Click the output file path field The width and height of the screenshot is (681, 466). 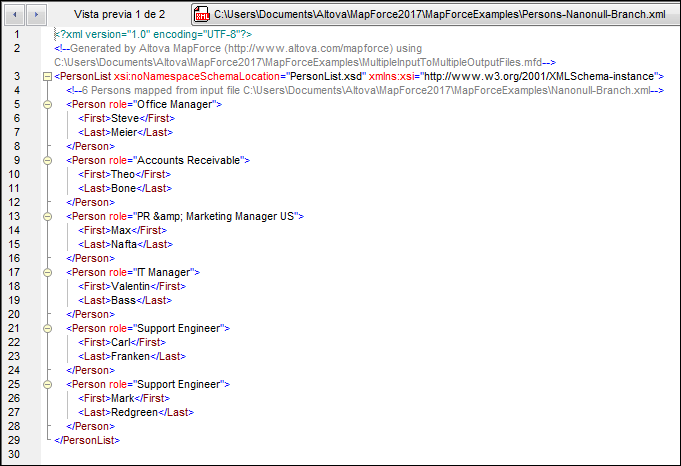click(438, 15)
